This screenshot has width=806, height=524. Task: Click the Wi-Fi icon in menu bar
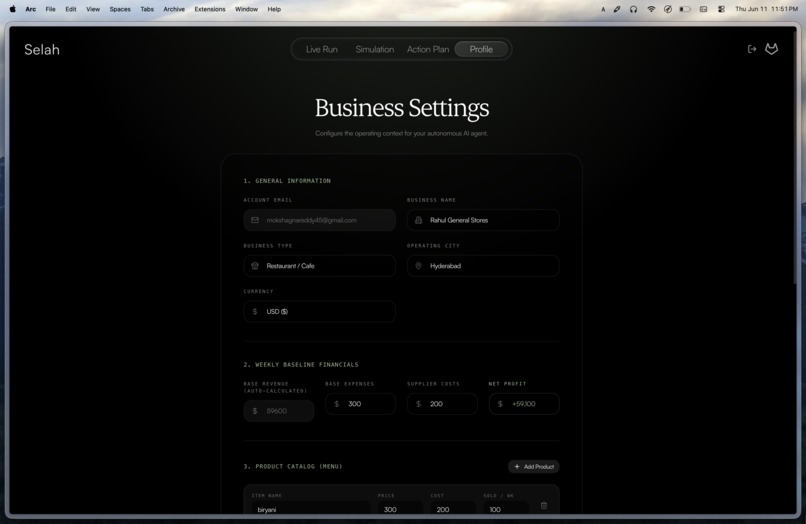tap(651, 9)
